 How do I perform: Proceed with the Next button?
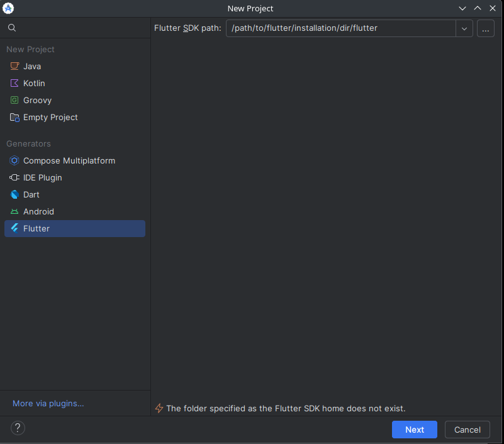point(414,430)
